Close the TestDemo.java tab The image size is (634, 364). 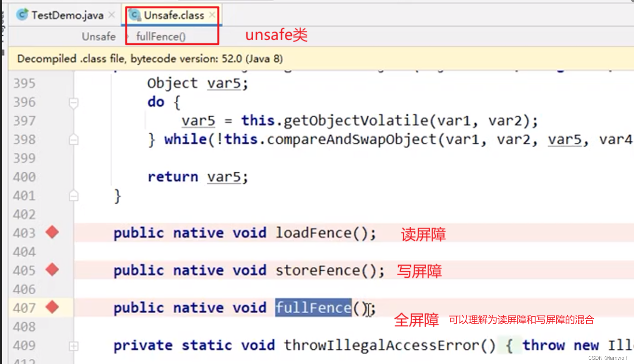[x=112, y=15]
